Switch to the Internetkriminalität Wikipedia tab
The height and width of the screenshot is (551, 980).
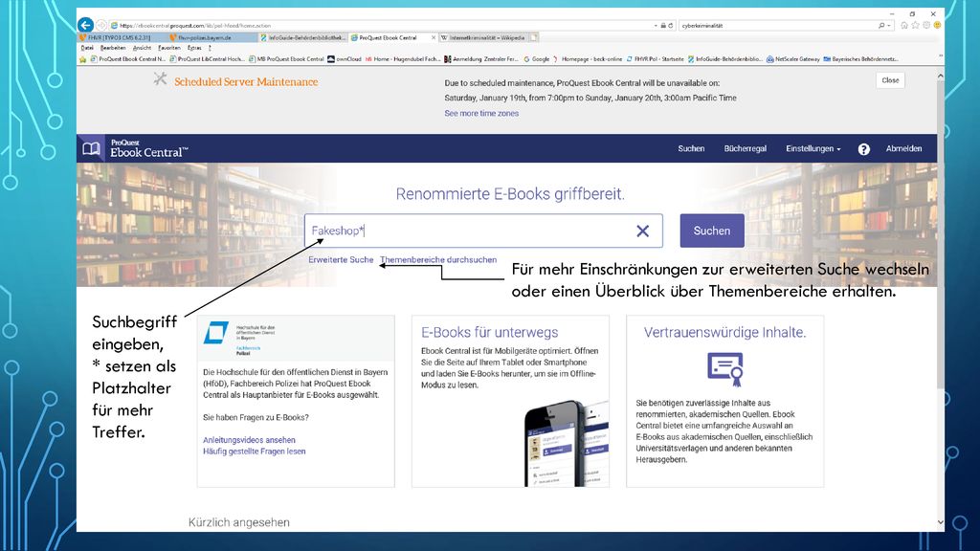[482, 37]
